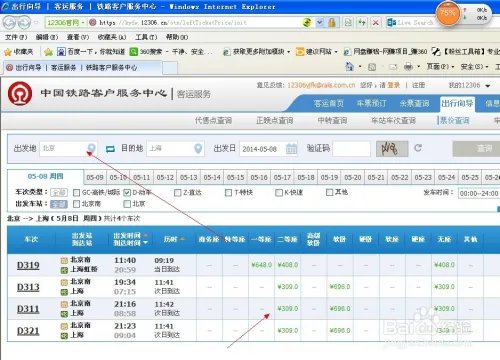Click the feeds icon in command bar
Viewport: 500px width, 360px height.
pyautogui.click(x=372, y=67)
